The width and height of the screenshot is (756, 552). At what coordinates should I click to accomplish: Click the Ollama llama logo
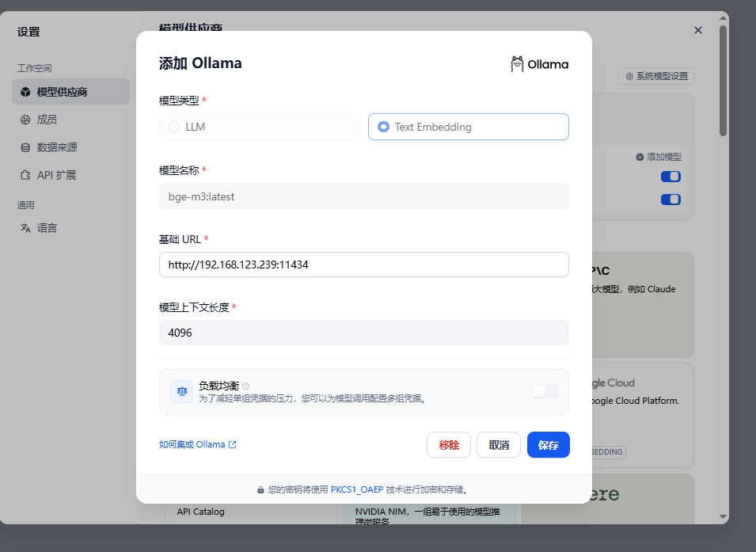tap(517, 64)
